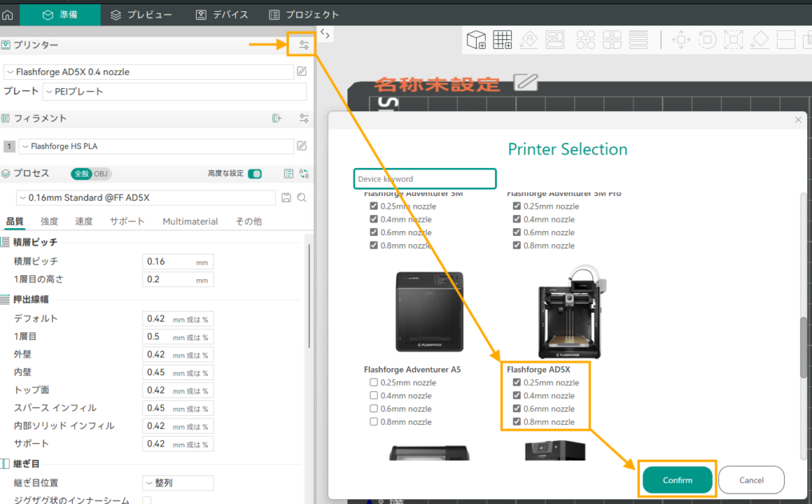Search process settings magnifier icon
812x504 pixels.
point(302,198)
